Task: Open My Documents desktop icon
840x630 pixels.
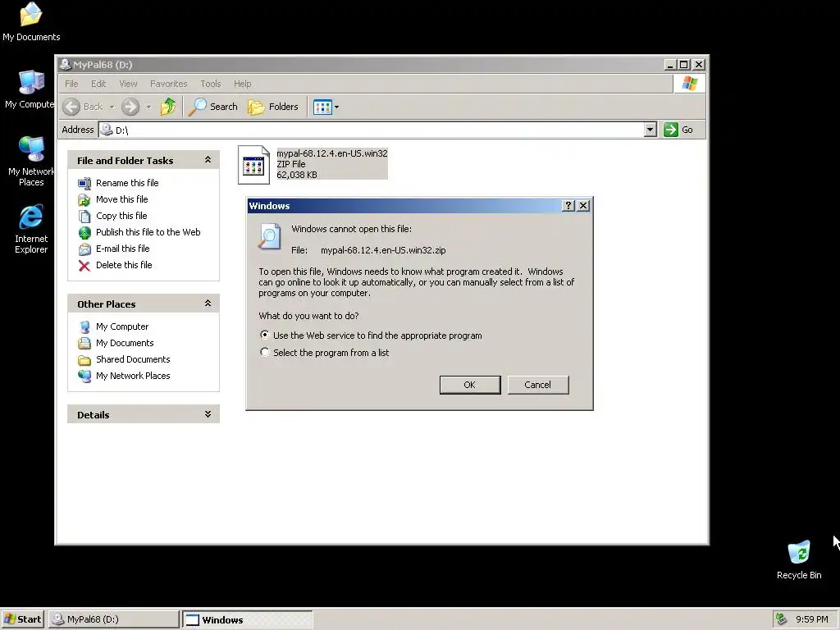Action: click(x=31, y=22)
